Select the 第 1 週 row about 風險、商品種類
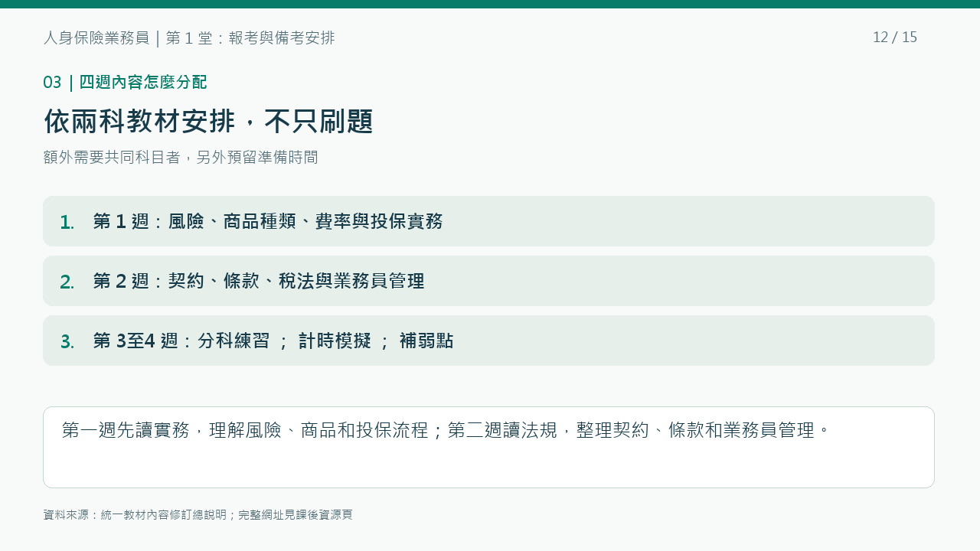 click(x=488, y=221)
